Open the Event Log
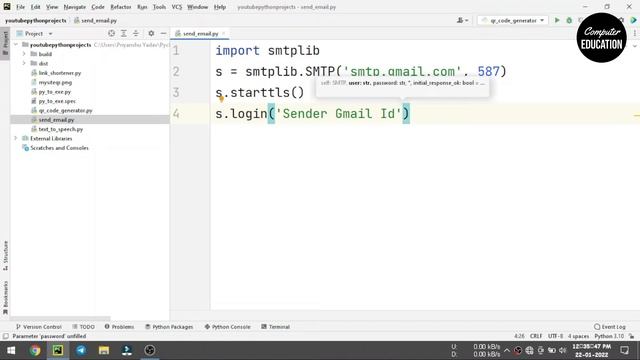The image size is (640, 360). pyautogui.click(x=610, y=327)
